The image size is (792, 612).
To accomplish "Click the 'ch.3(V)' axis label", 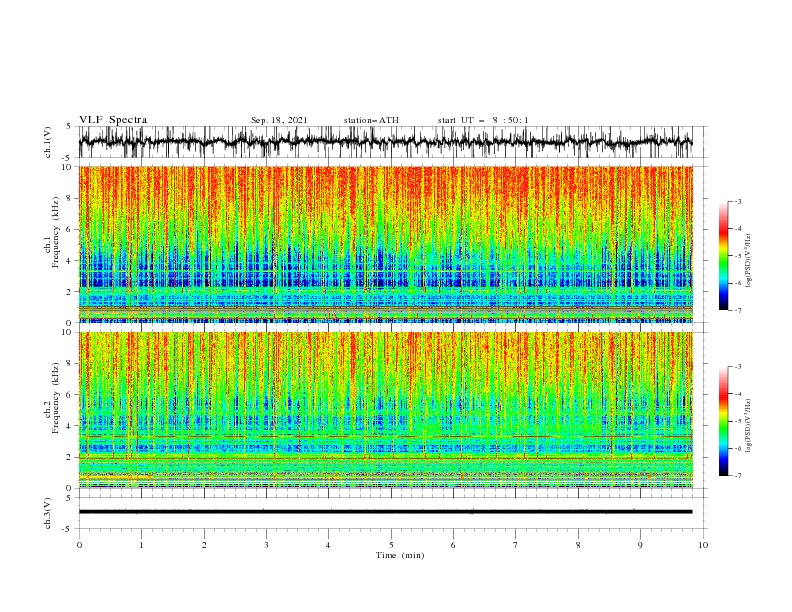I will pos(48,513).
